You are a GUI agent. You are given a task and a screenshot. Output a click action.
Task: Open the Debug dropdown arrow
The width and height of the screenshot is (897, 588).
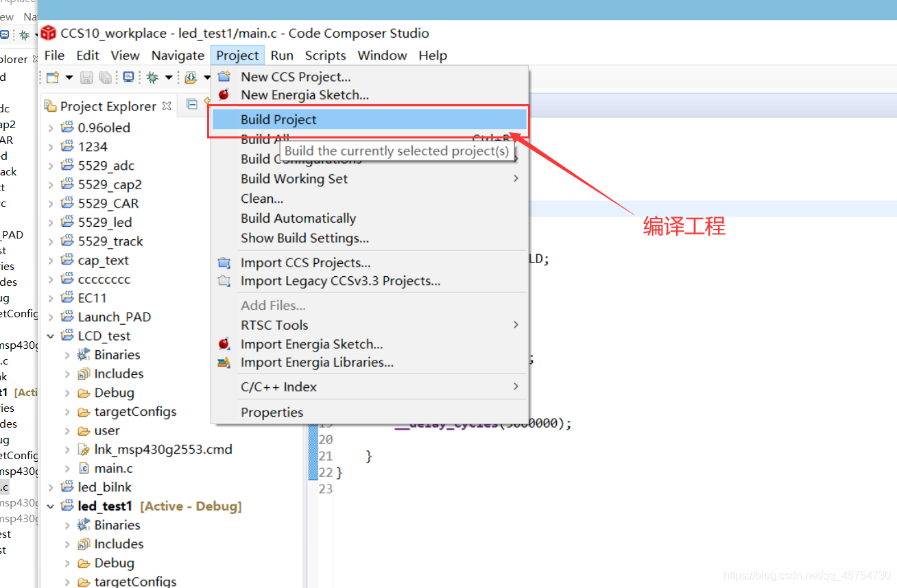click(168, 78)
